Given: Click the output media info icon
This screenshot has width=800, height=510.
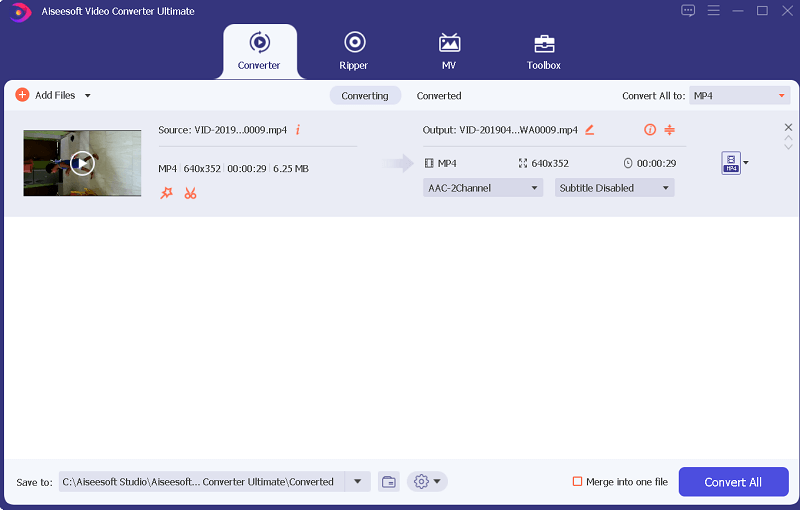Looking at the screenshot, I should pyautogui.click(x=650, y=130).
